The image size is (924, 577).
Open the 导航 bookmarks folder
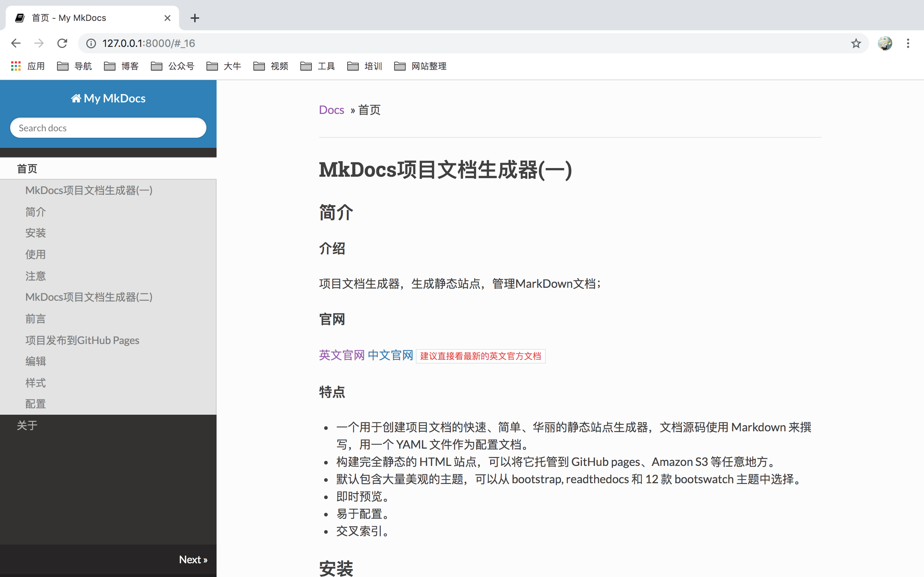[x=74, y=66]
